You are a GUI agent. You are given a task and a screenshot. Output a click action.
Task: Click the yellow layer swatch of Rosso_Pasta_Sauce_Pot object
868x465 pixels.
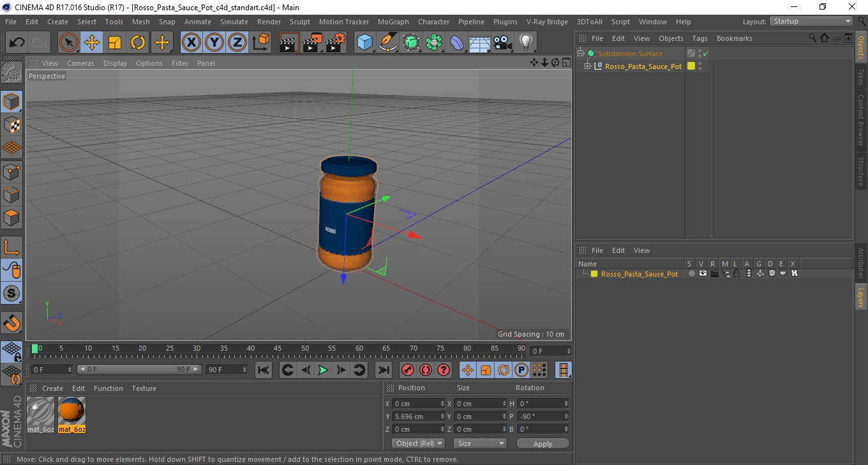[691, 66]
